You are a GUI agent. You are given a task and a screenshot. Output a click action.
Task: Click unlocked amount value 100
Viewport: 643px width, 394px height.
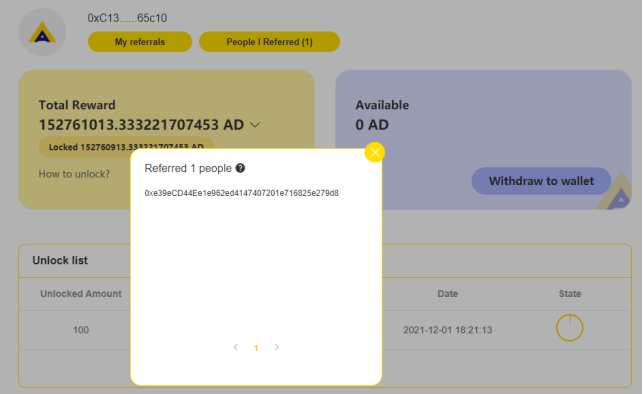click(81, 330)
